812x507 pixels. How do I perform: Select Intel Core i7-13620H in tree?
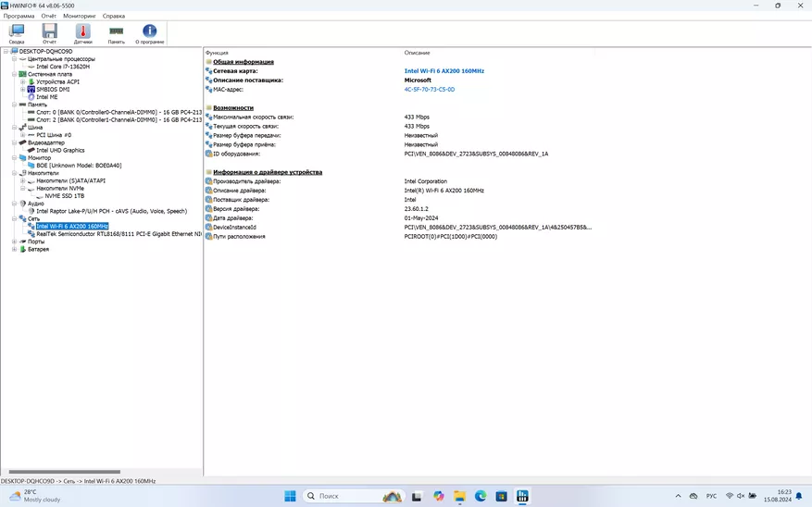[63, 67]
